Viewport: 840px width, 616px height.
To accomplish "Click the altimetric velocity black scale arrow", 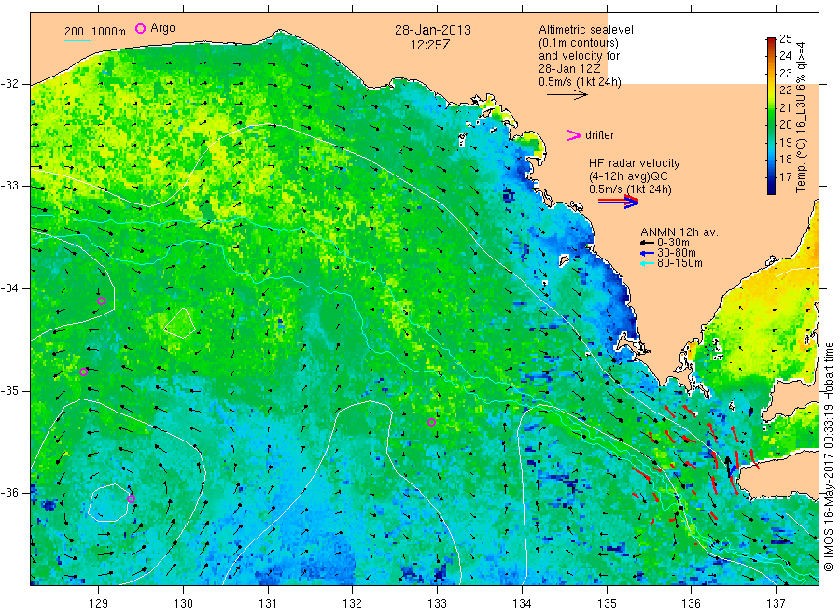I will pos(567,95).
